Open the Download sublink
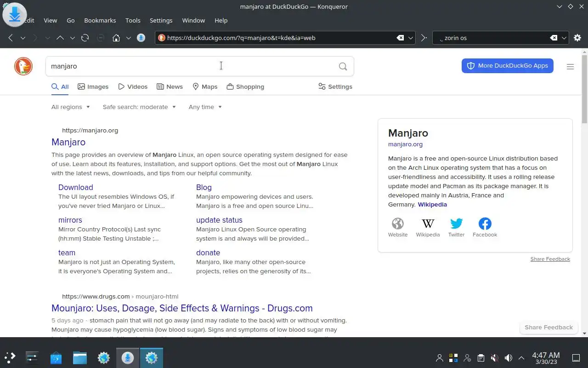Viewport: 588px width, 368px height. click(x=76, y=187)
